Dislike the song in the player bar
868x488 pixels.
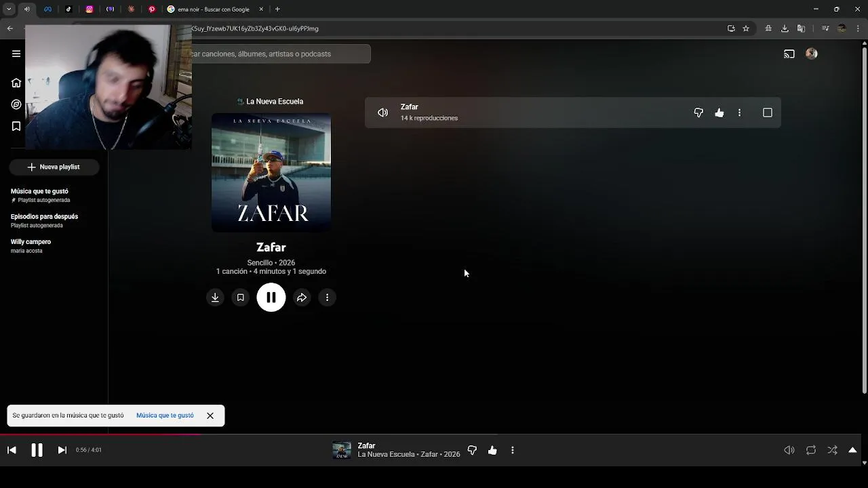tap(472, 450)
